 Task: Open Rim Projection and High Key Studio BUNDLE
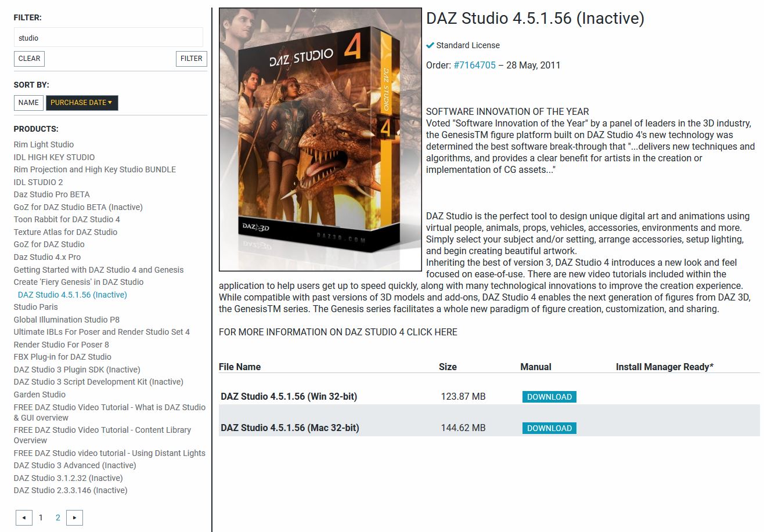coord(95,169)
